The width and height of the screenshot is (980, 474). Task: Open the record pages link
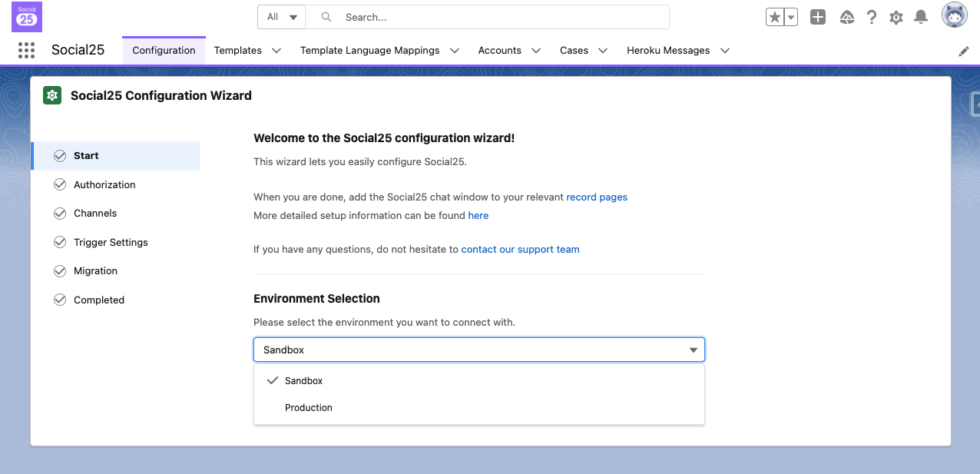click(597, 197)
